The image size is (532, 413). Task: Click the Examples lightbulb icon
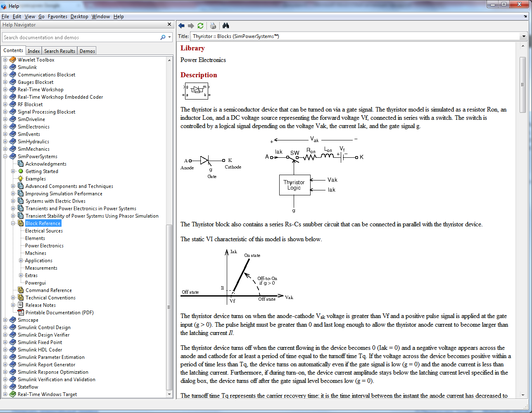(x=21, y=179)
